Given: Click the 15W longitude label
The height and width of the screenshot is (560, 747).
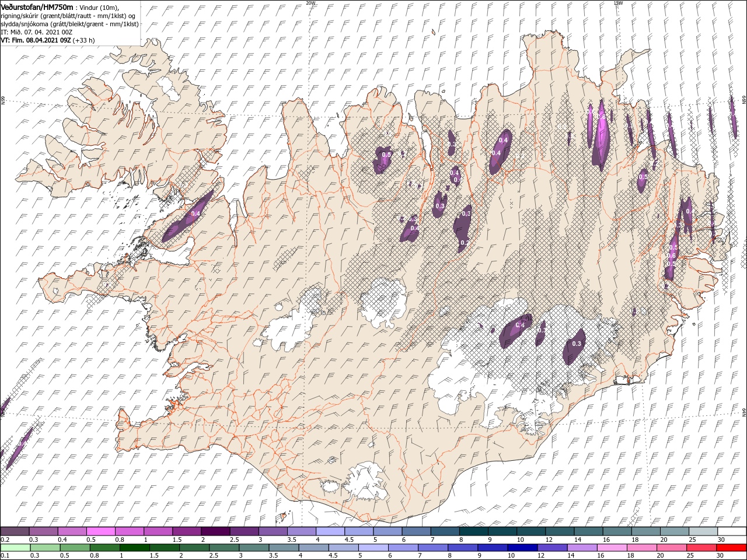Looking at the screenshot, I should [618, 3].
